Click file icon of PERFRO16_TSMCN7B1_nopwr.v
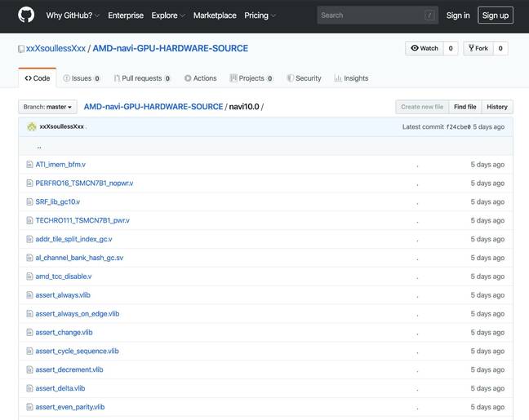The height and width of the screenshot is (420, 529). [x=29, y=183]
